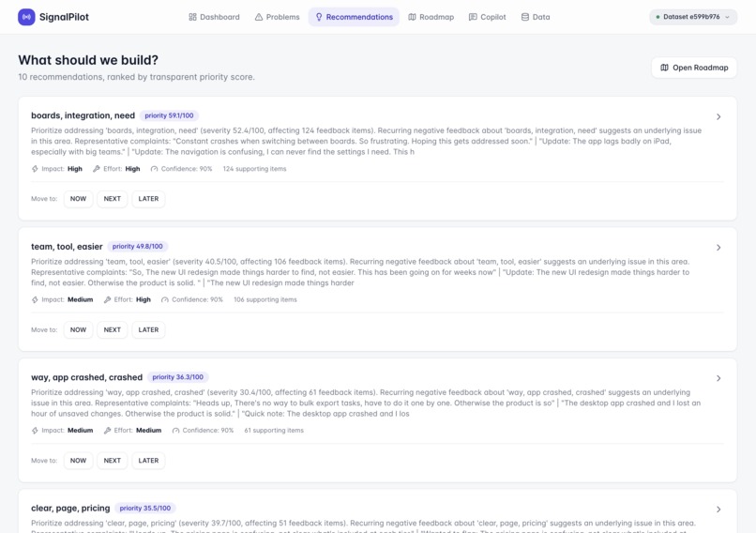Move 'boards, integration, need' to LATER

click(x=148, y=199)
